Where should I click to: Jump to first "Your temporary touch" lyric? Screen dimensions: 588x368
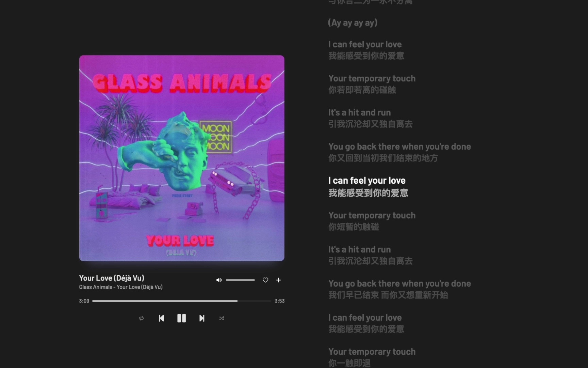pyautogui.click(x=372, y=84)
